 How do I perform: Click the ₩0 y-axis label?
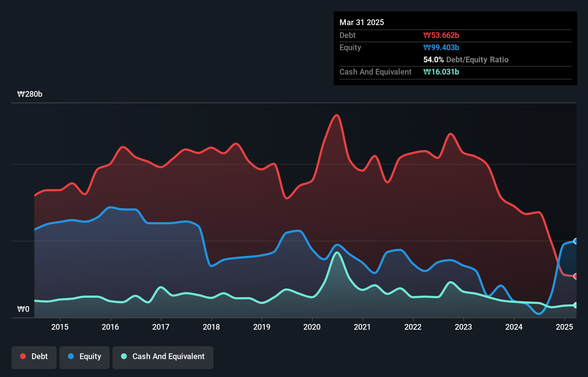pyautogui.click(x=23, y=309)
